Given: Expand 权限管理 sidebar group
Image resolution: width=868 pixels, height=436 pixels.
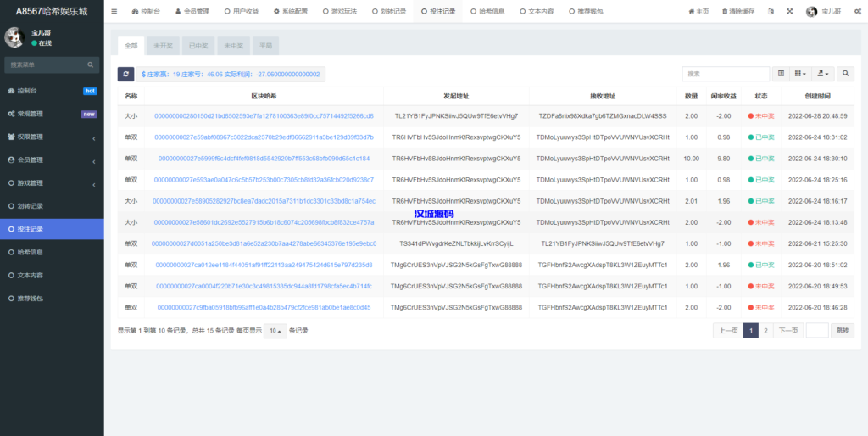Looking at the screenshot, I should [52, 137].
